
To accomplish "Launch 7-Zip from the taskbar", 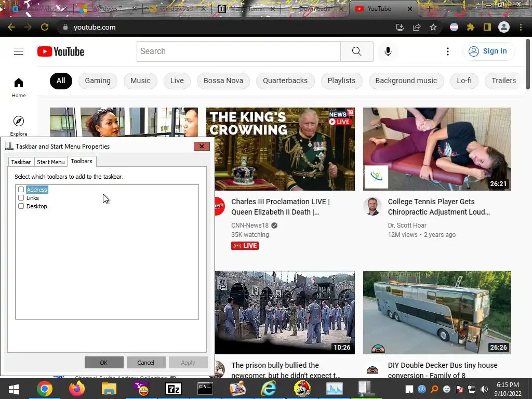I will 174,389.
